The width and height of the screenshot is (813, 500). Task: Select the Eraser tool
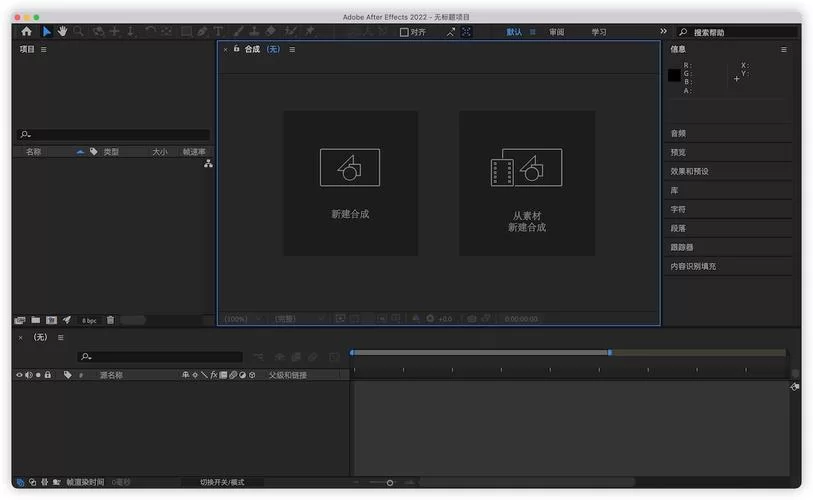tap(271, 32)
